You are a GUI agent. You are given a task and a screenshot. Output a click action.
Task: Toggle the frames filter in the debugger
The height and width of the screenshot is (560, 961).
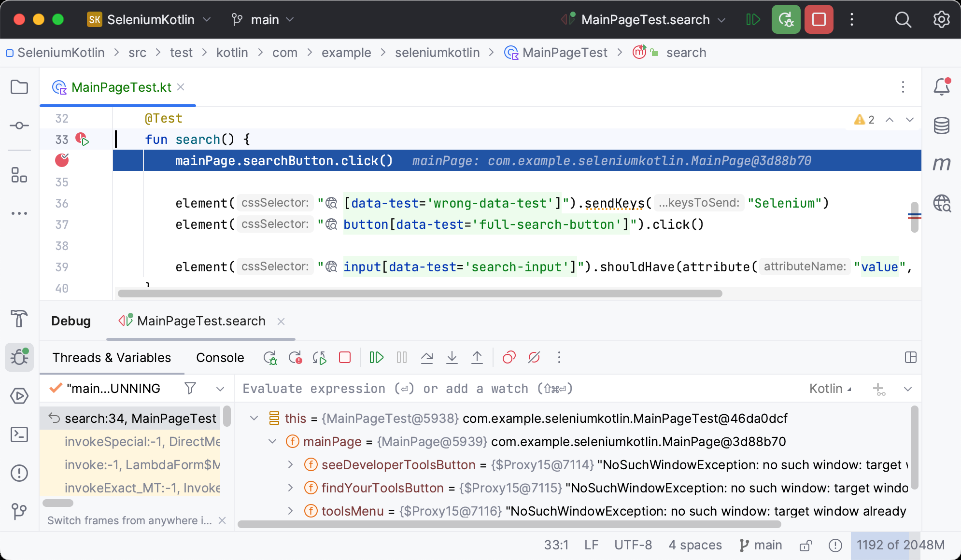pos(191,388)
